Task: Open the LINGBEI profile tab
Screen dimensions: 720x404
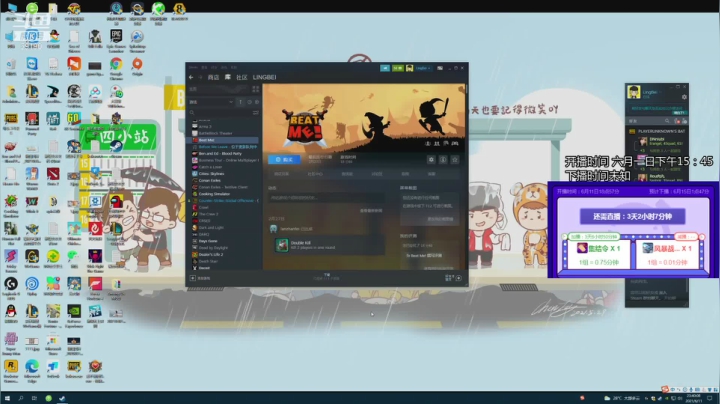Action: 264,77
